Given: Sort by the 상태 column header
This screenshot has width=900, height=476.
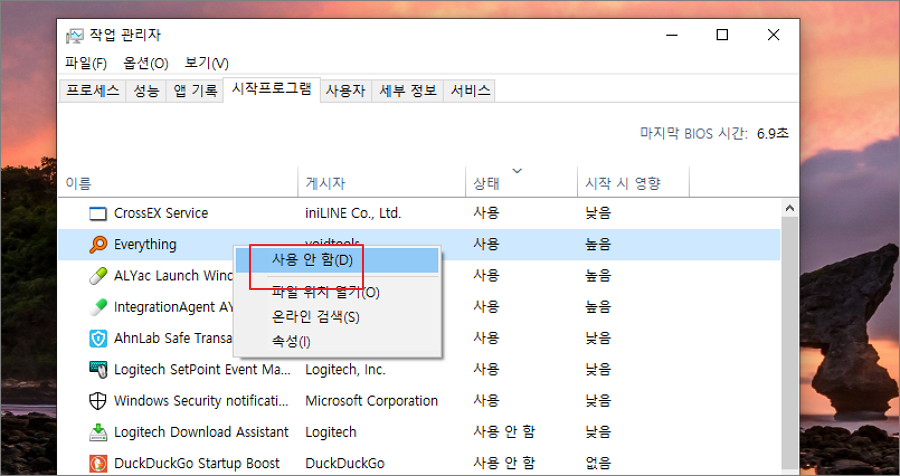Looking at the screenshot, I should [x=521, y=183].
